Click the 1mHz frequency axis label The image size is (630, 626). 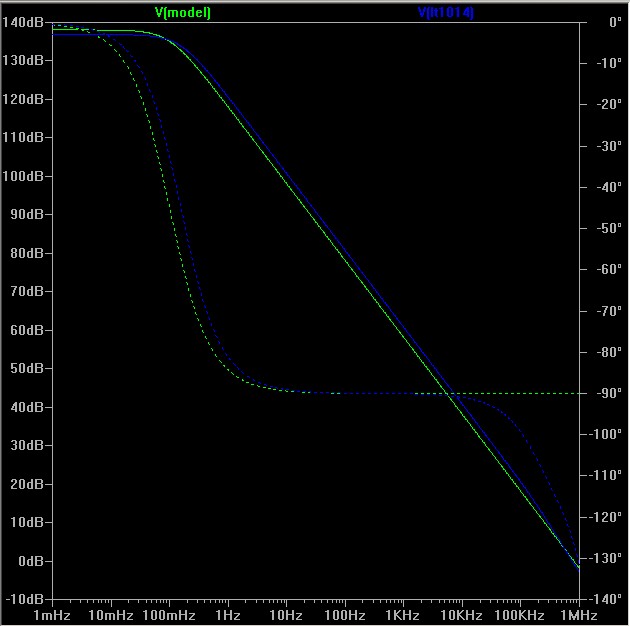[52, 613]
